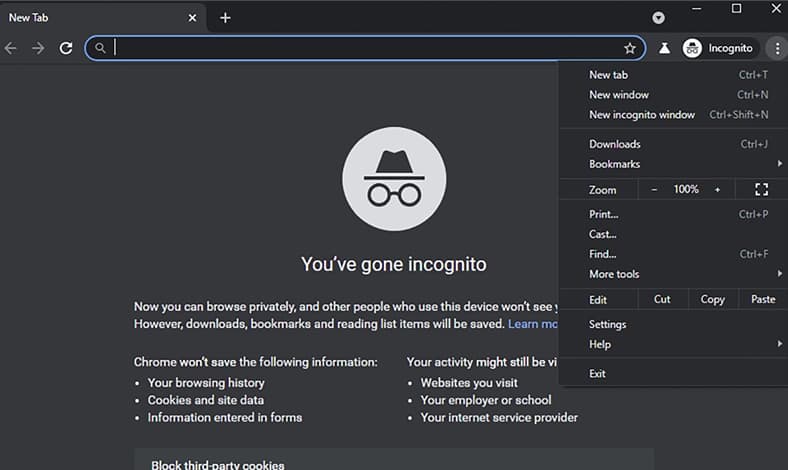Image resolution: width=788 pixels, height=470 pixels.
Task: Click the Your browsing history bullet
Action: [206, 383]
